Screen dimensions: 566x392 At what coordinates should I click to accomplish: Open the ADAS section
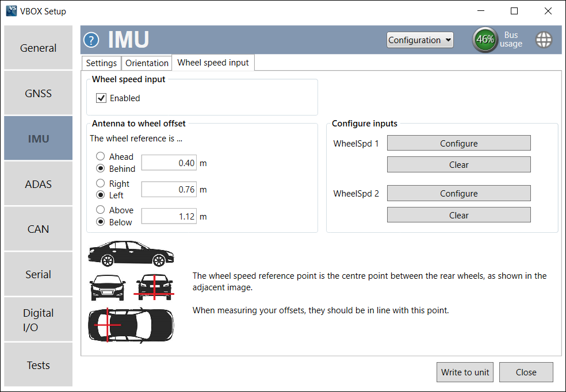(39, 184)
